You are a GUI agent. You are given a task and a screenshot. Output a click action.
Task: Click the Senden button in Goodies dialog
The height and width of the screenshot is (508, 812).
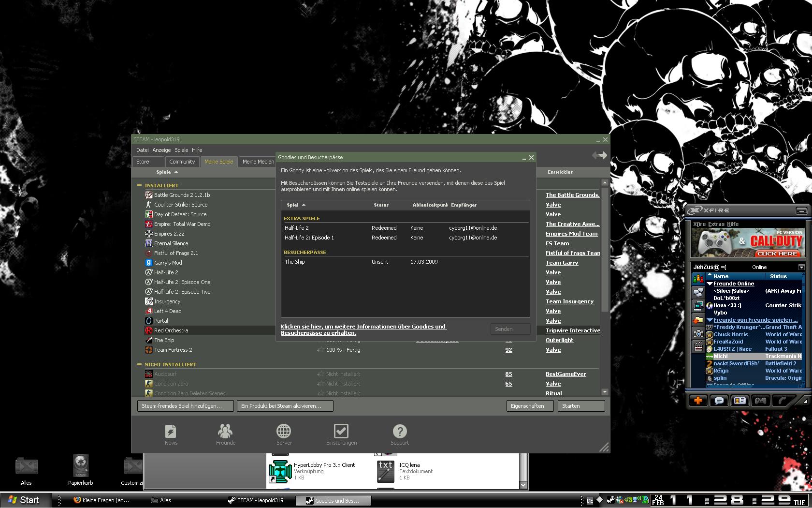[510, 329]
